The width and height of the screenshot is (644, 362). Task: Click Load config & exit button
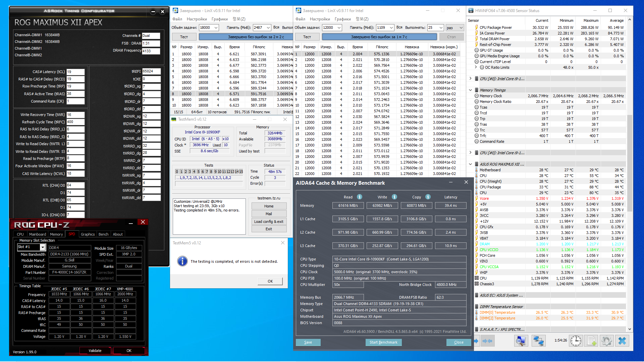tap(269, 222)
